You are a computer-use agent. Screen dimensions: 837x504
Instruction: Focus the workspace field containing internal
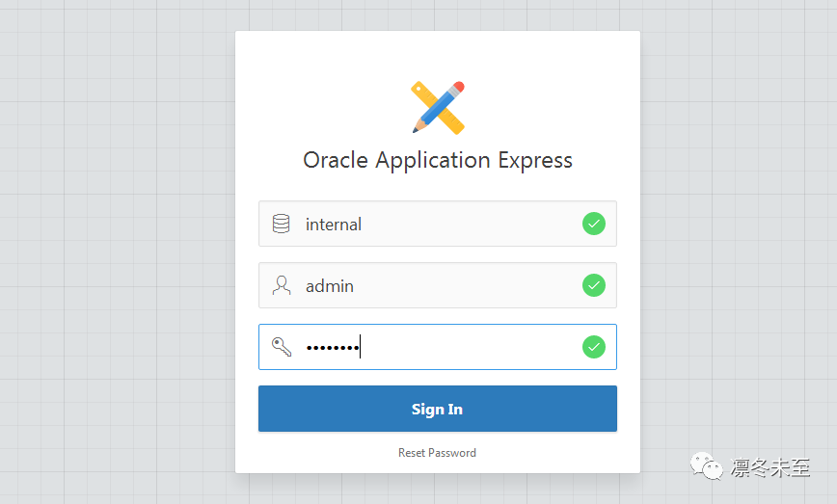click(434, 225)
